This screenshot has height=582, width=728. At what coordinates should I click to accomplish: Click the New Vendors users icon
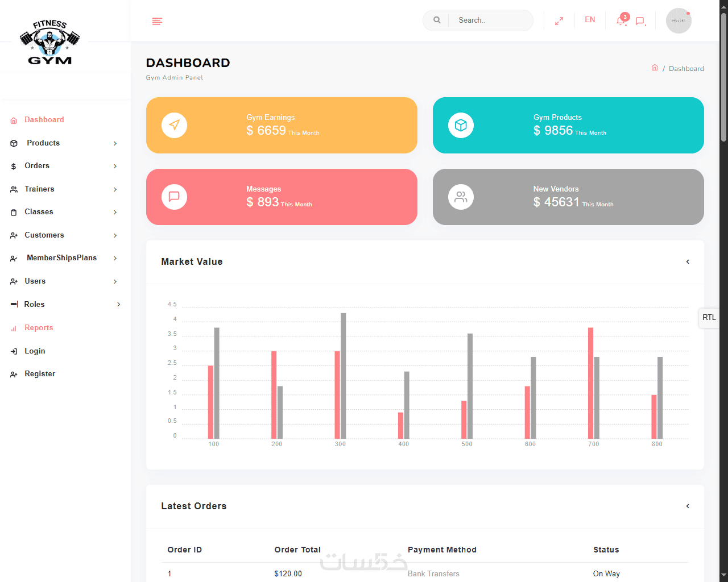click(461, 197)
